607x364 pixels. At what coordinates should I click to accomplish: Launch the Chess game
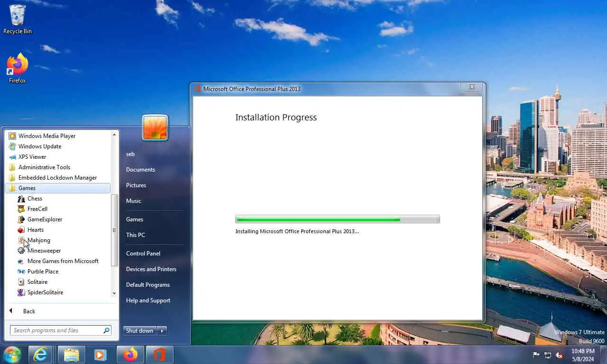pos(35,199)
